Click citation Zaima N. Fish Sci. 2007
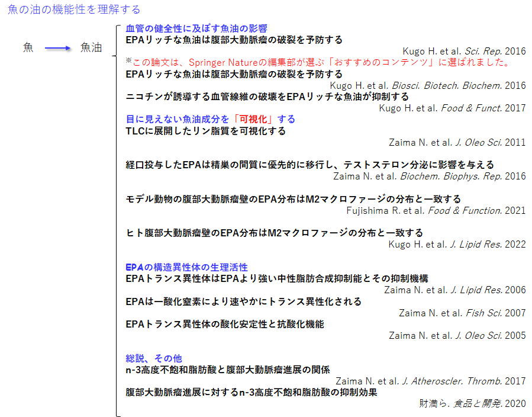Viewport: 532px width, 417px height. point(462,313)
